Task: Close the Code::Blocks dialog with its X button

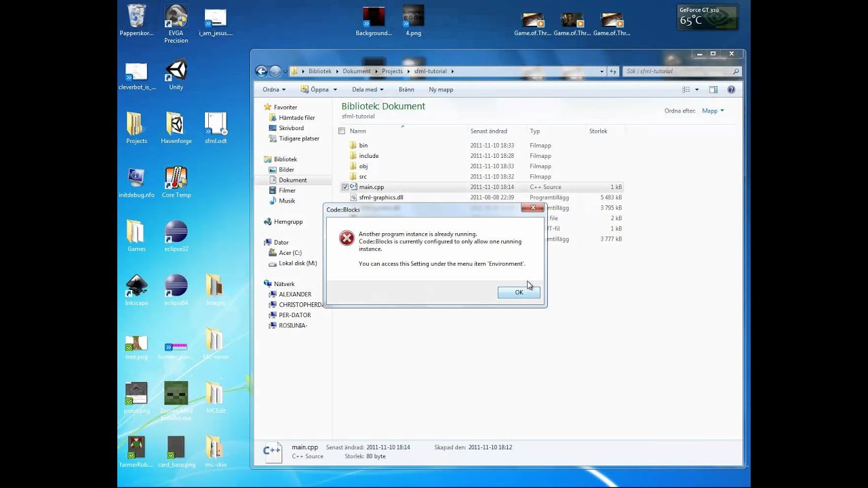Action: click(x=532, y=207)
